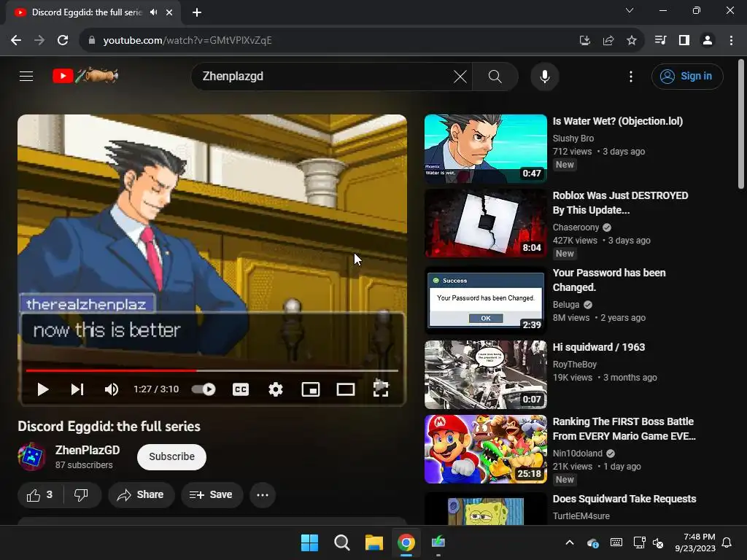Open tab search chevron
The width and height of the screenshot is (747, 560).
pyautogui.click(x=630, y=10)
